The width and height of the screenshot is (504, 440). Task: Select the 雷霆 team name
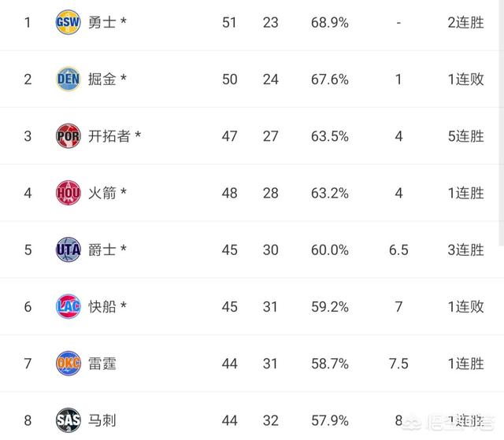click(x=102, y=364)
